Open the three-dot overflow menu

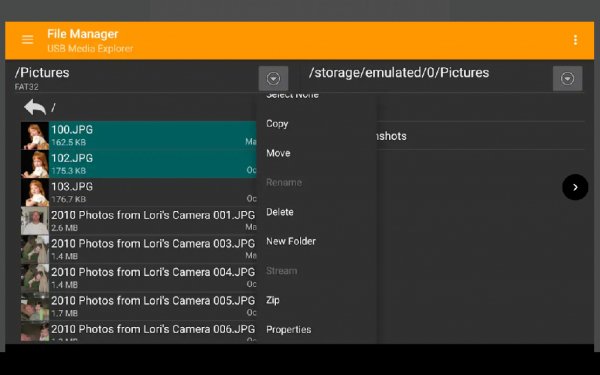click(575, 40)
